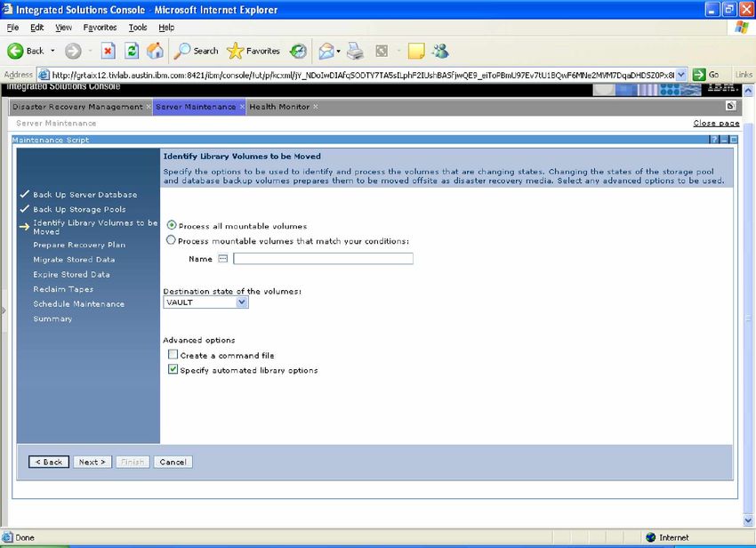Click Schedule Maintenance step

78,303
